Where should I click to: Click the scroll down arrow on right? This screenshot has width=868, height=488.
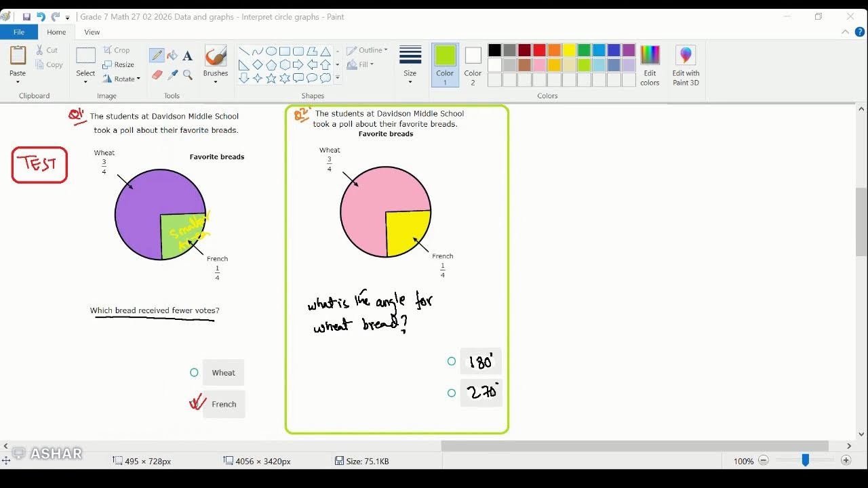pos(861,434)
